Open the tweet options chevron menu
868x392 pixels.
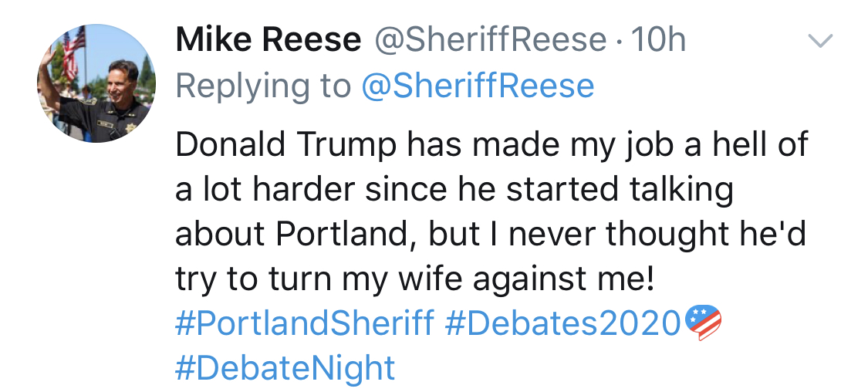coord(819,41)
